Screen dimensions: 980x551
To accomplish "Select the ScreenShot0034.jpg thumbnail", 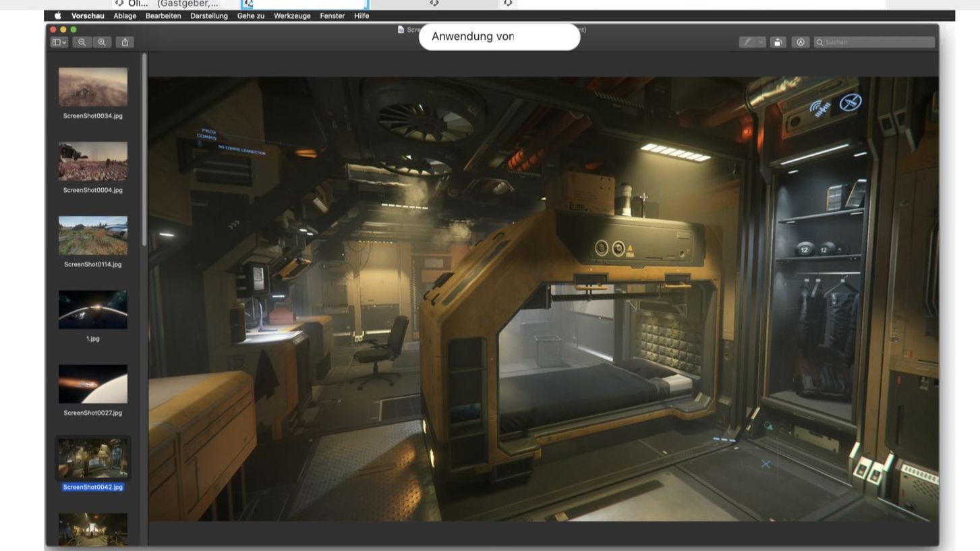I will pyautogui.click(x=93, y=86).
